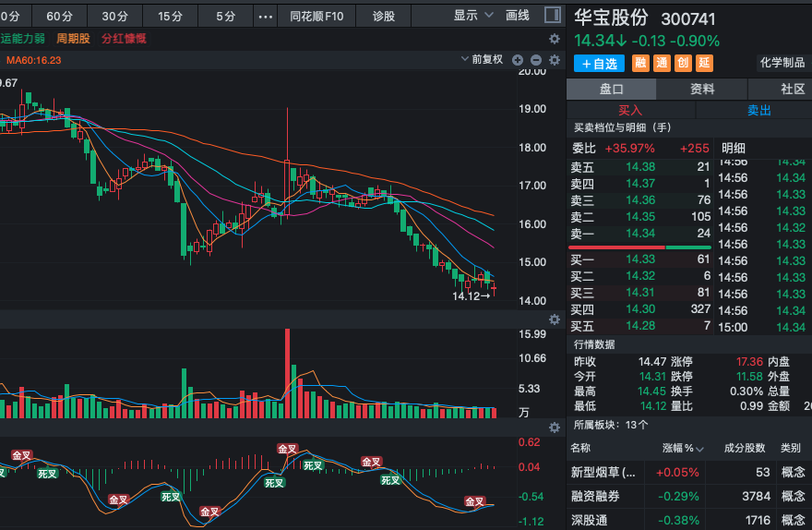Open volume panel settings gear

pyautogui.click(x=555, y=319)
